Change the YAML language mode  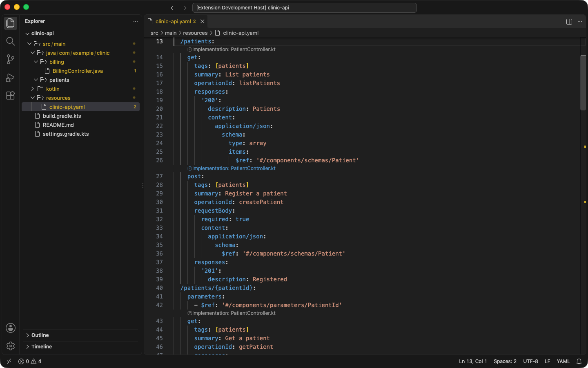(x=563, y=361)
